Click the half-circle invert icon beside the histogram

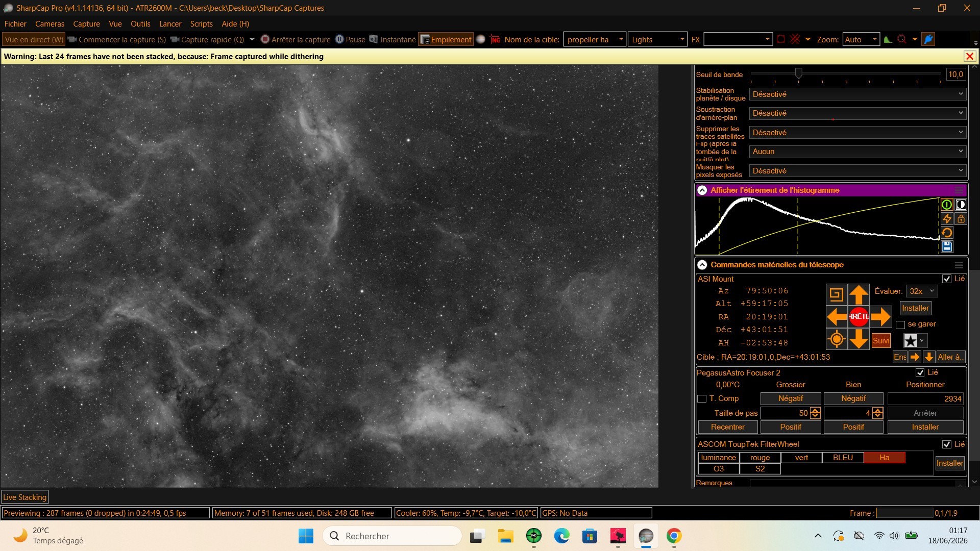[961, 205]
